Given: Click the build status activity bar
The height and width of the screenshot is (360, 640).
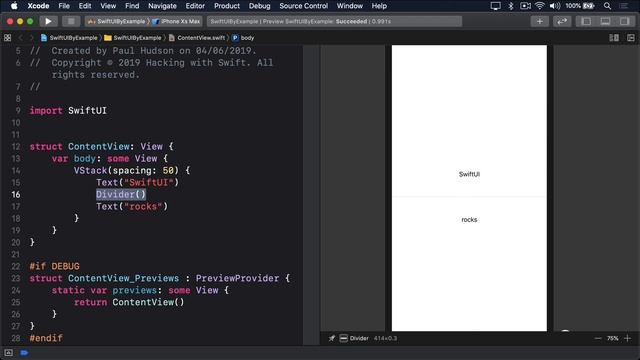Looking at the screenshot, I should coord(334,21).
